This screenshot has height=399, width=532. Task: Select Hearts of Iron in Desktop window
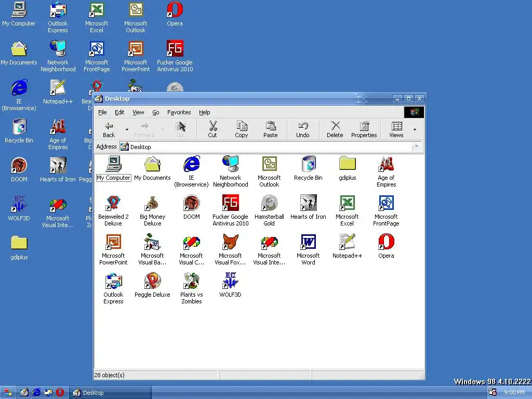pyautogui.click(x=308, y=207)
